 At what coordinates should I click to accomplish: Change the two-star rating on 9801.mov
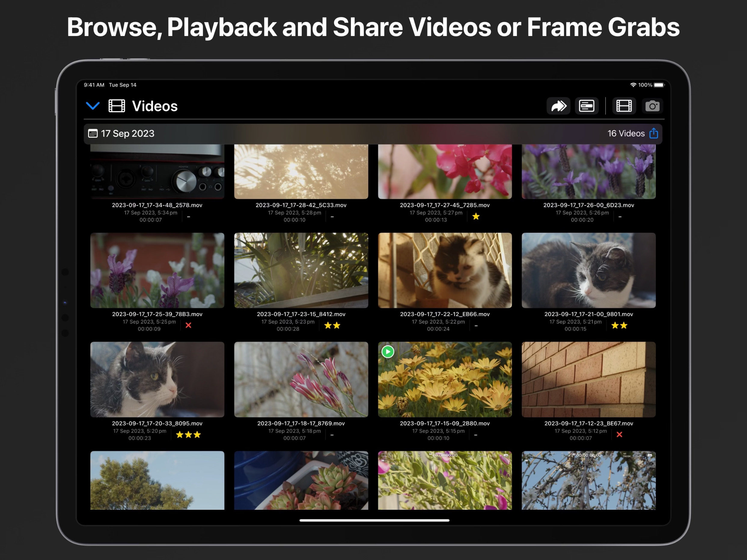tap(619, 325)
